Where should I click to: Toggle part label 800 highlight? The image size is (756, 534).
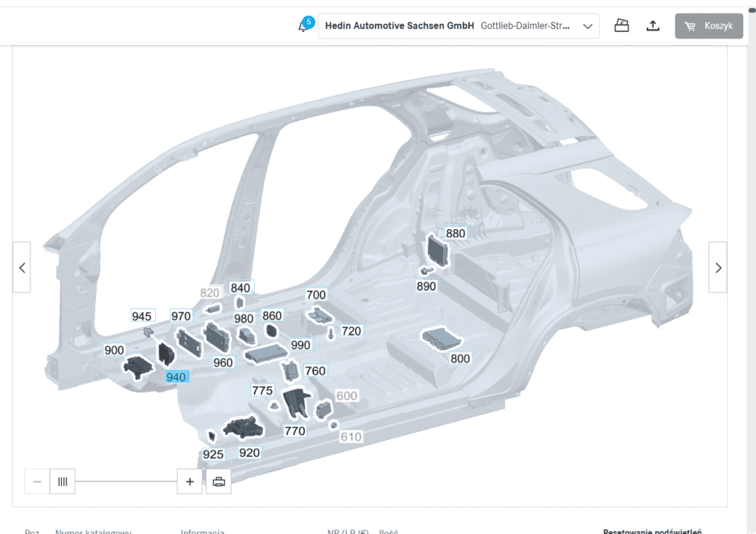[x=460, y=358]
